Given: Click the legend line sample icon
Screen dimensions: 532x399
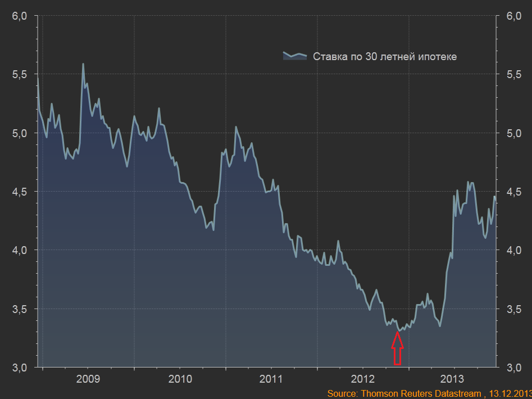Looking at the screenshot, I should (295, 56).
